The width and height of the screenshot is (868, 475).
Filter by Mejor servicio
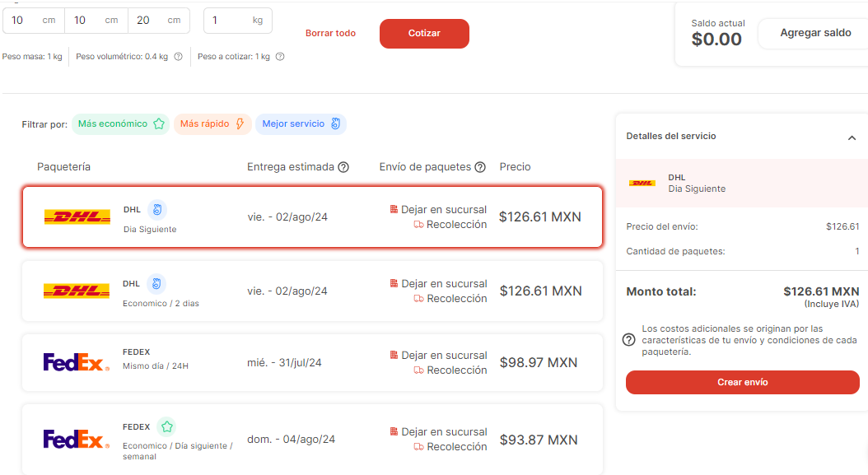[301, 124]
